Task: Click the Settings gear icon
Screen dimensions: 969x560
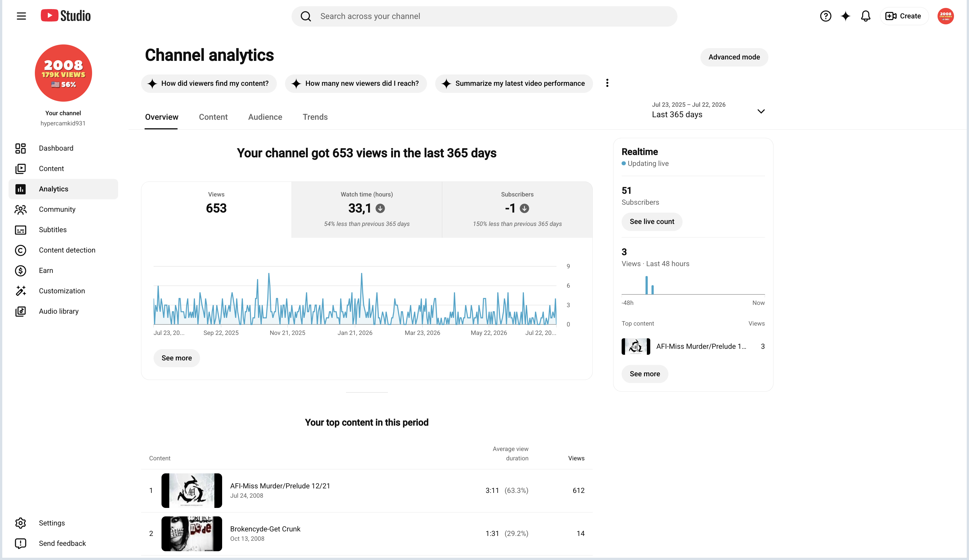Action: [x=20, y=523]
